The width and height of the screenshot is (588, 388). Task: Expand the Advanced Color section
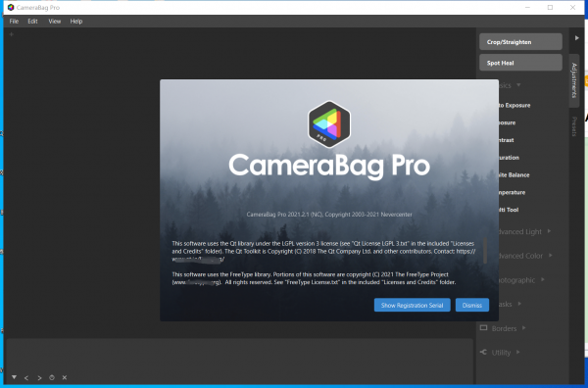[x=551, y=256]
